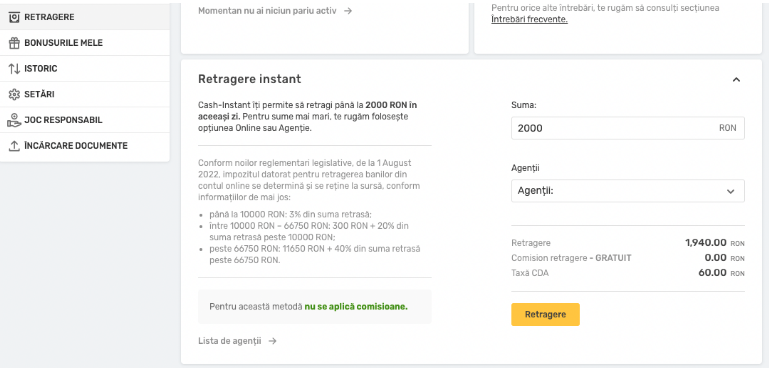Open SETĂRI menu entry

(x=85, y=94)
